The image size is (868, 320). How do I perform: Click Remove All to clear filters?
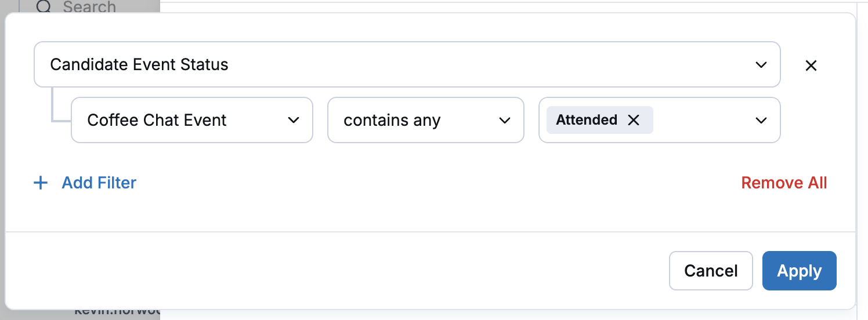point(784,183)
